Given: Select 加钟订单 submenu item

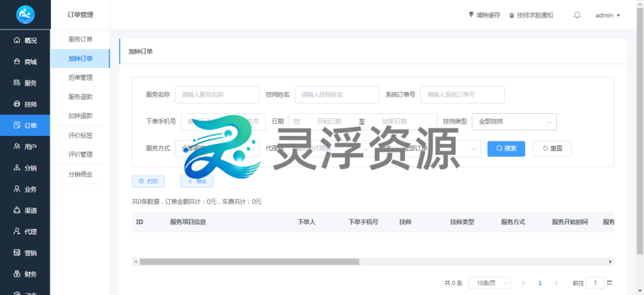Looking at the screenshot, I should pyautogui.click(x=80, y=58).
